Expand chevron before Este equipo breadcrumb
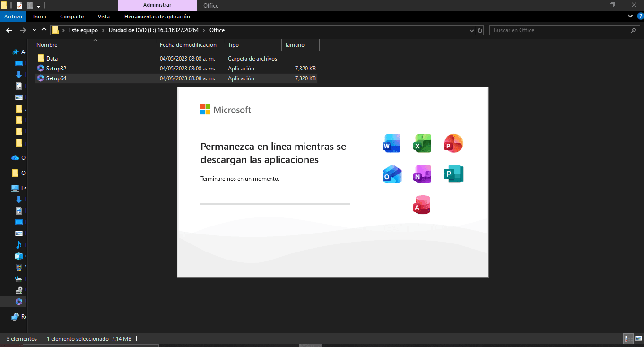The height and width of the screenshot is (347, 644). tap(64, 30)
